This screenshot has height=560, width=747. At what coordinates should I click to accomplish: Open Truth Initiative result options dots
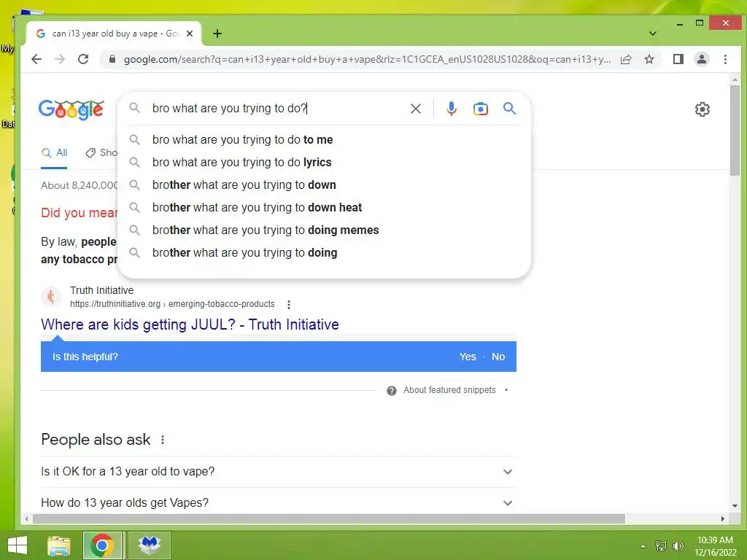[289, 304]
